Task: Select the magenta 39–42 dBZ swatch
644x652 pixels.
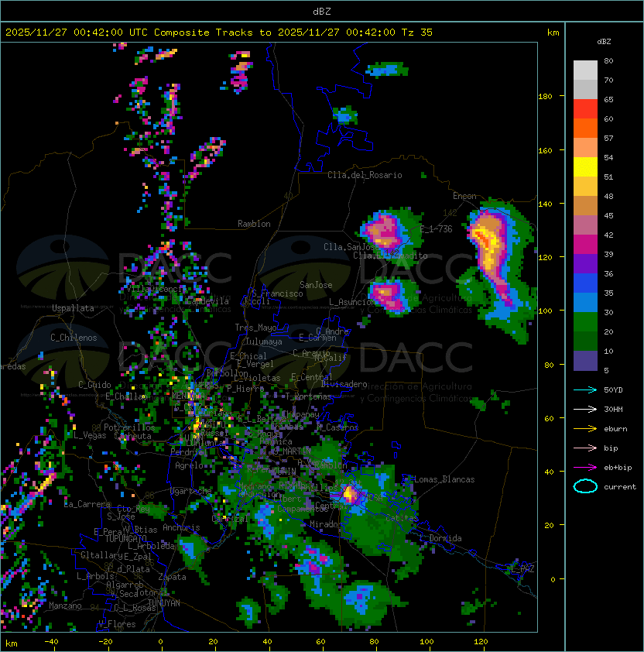Action: (x=585, y=245)
